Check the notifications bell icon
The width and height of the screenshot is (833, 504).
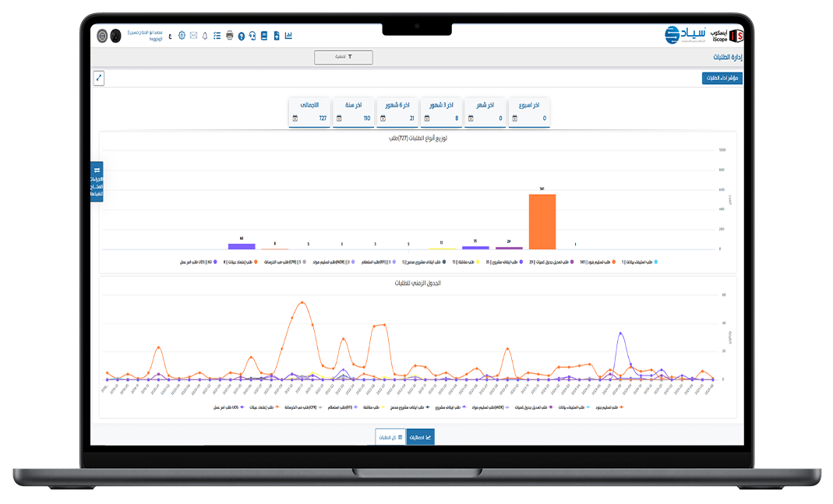[205, 36]
